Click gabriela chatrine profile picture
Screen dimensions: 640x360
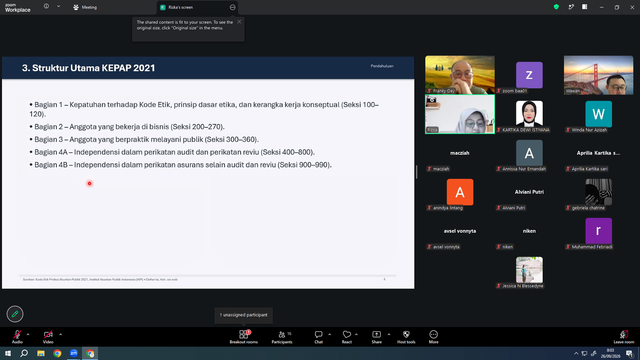click(598, 192)
